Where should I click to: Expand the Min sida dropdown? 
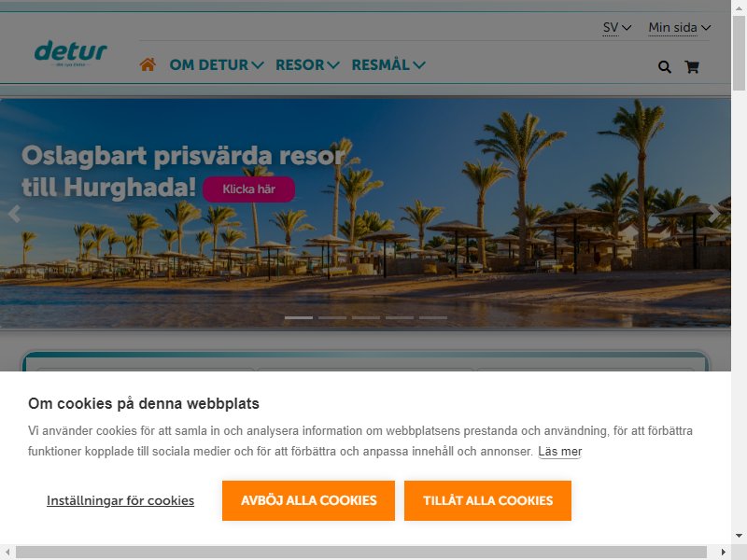click(x=680, y=28)
